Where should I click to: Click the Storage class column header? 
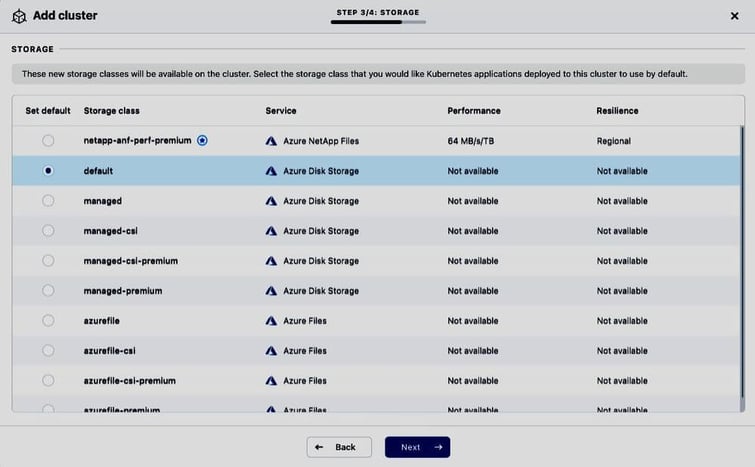click(x=112, y=111)
